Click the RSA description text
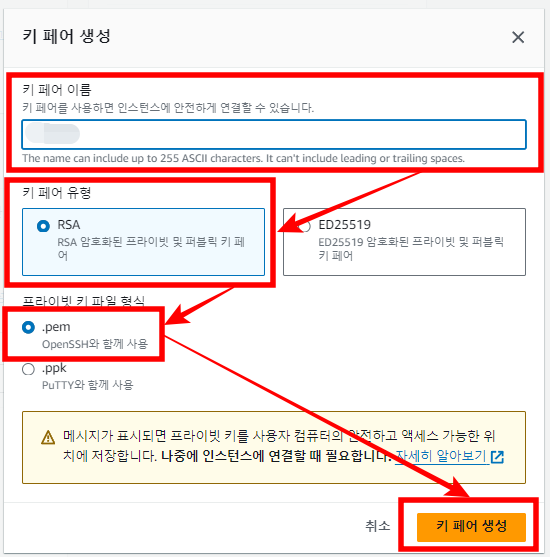The height and width of the screenshot is (557, 550). point(151,249)
